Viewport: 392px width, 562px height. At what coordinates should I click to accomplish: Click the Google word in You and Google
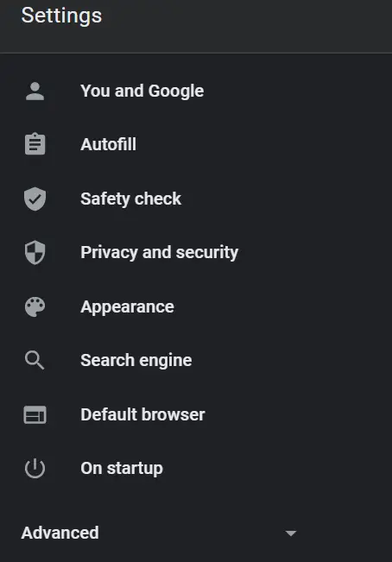point(176,92)
